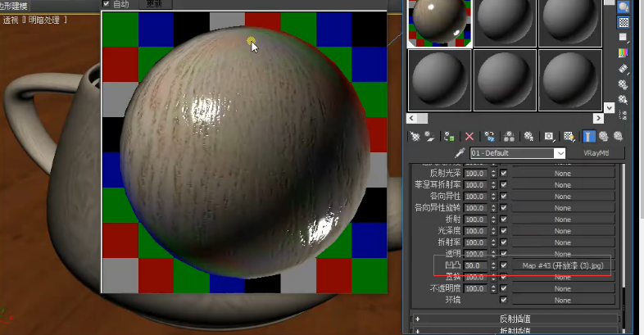The height and width of the screenshot is (335, 644).
Task: Toggle 菲涅耳折射率 map checkbox
Action: 504,185
